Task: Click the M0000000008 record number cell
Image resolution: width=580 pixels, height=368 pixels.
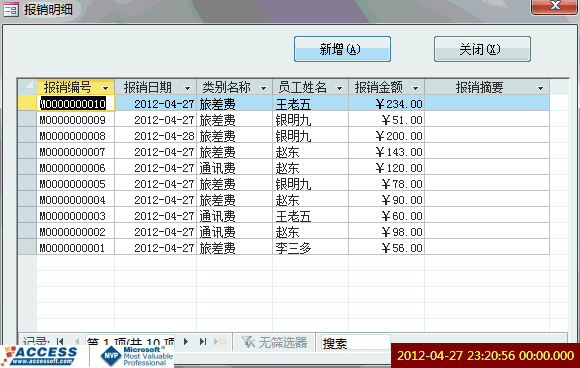Action: click(x=76, y=136)
